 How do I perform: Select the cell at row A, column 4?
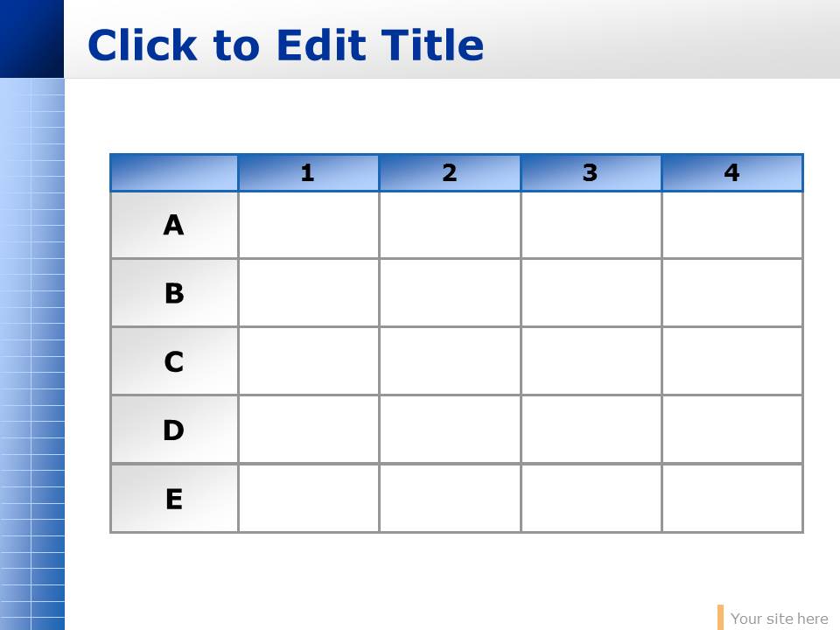pos(731,225)
